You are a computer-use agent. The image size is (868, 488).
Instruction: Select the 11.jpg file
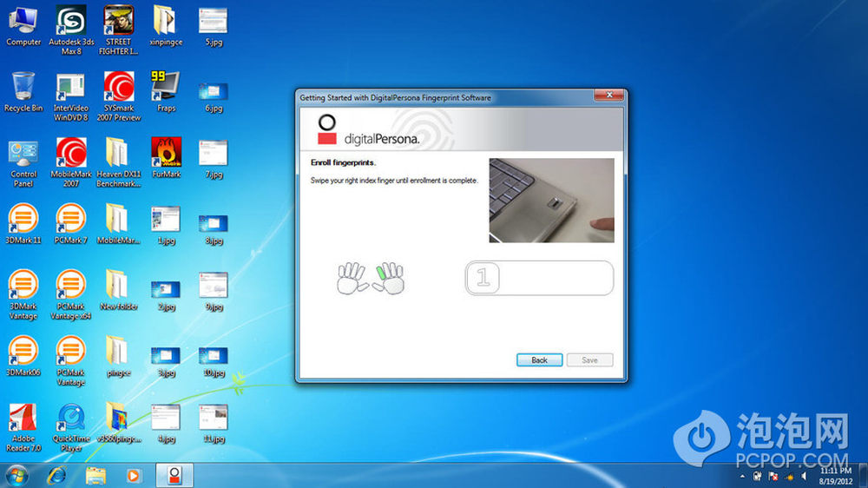pos(214,424)
